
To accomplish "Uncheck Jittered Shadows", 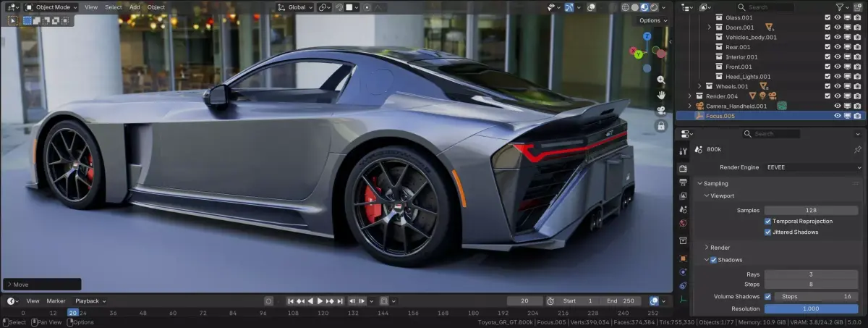I will pos(767,232).
